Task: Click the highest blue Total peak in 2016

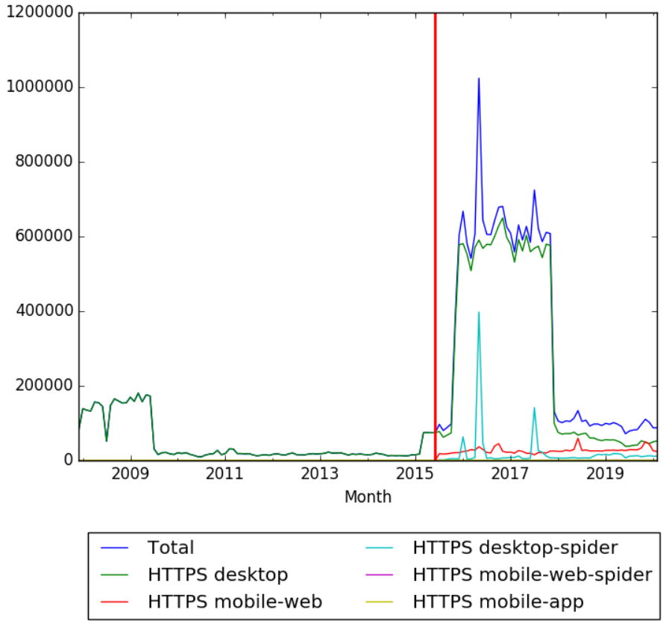Action: [479, 78]
